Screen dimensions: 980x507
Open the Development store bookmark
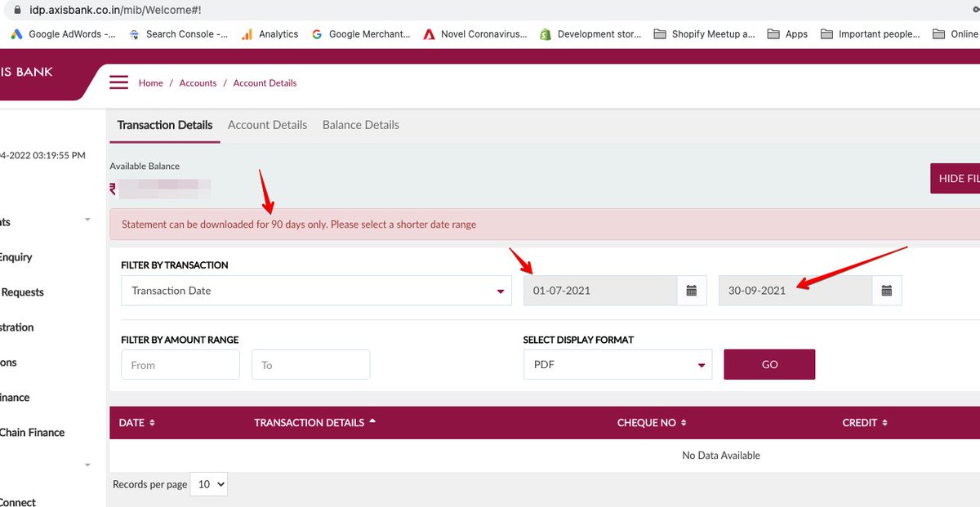pyautogui.click(x=590, y=34)
